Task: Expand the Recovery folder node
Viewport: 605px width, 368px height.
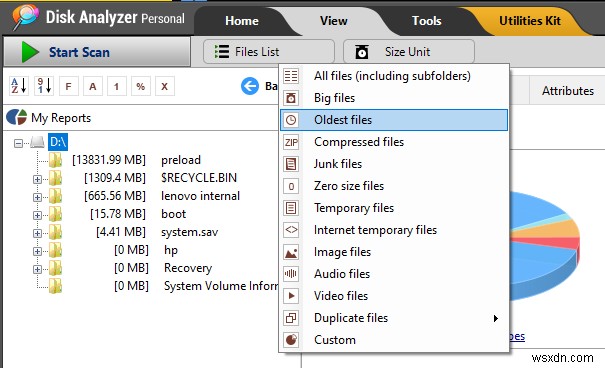Action: (x=37, y=269)
